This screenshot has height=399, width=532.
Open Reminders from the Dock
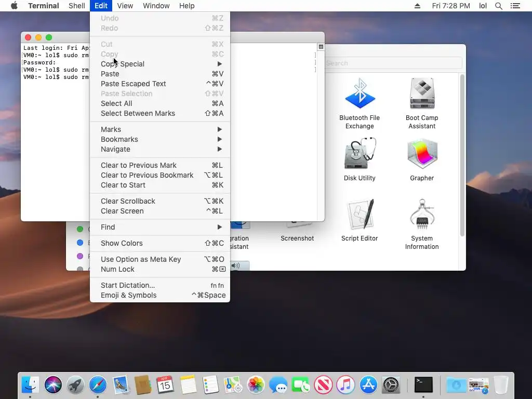coord(210,385)
